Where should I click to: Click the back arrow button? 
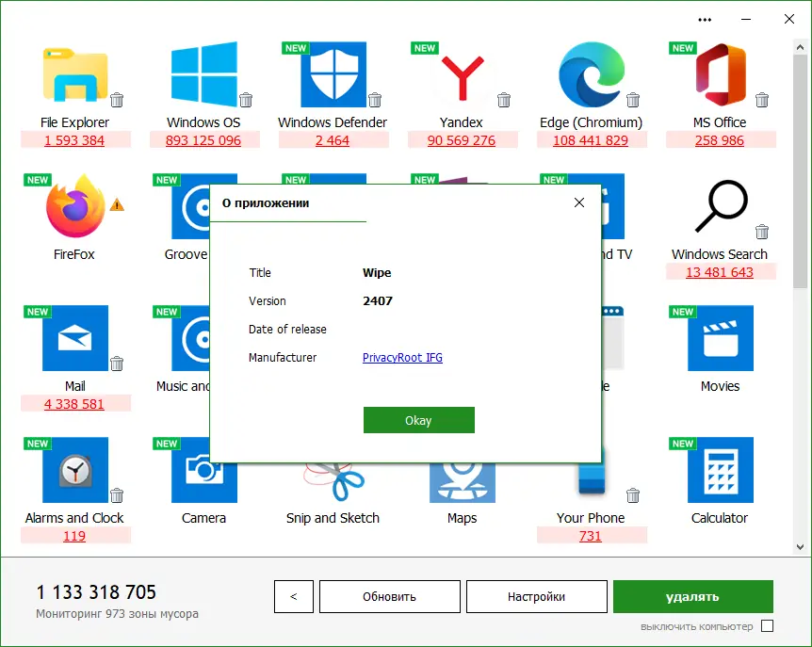coord(294,596)
